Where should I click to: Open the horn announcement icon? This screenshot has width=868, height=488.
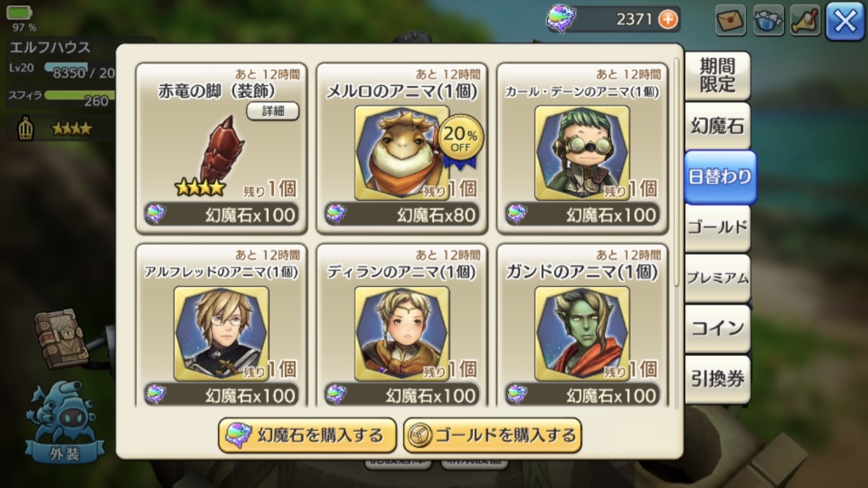805,21
